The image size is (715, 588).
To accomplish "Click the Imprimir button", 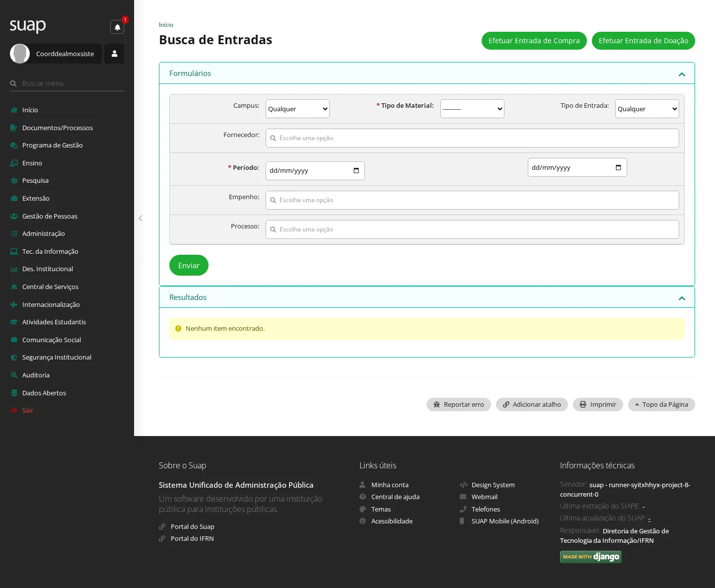I will [598, 404].
